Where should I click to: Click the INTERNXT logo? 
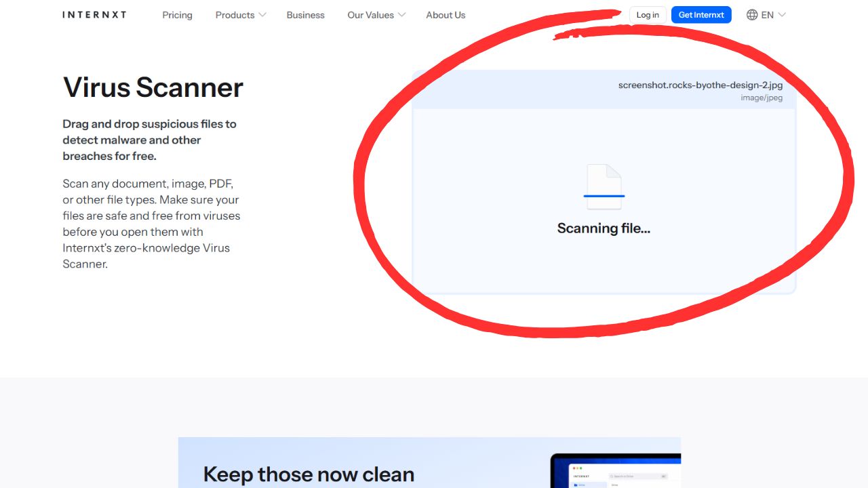94,15
